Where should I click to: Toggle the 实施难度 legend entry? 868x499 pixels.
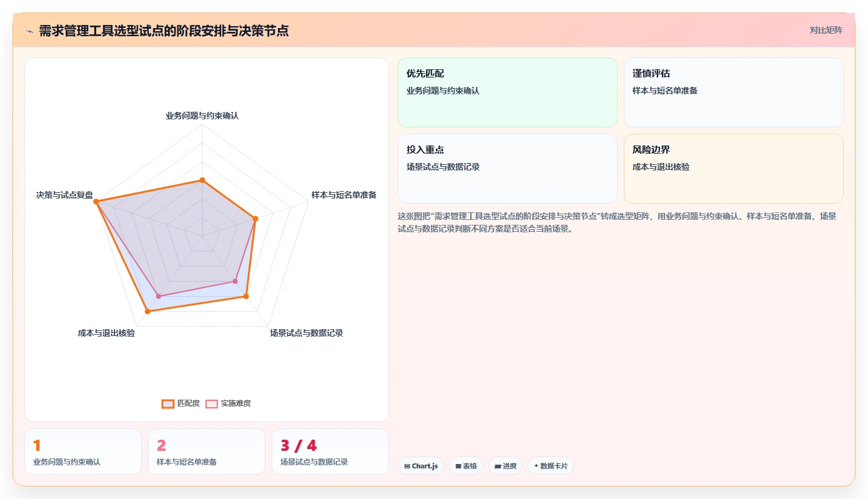tap(229, 403)
